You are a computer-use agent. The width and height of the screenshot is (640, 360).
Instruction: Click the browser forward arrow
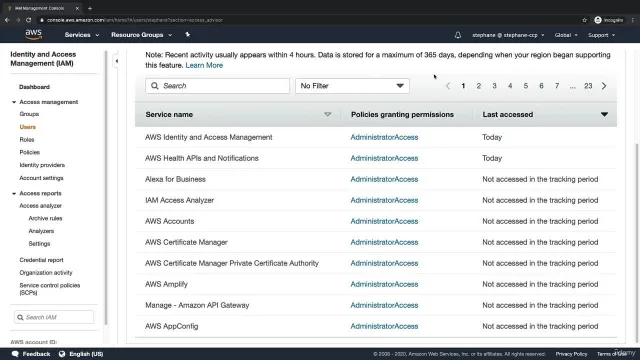coord(18,20)
